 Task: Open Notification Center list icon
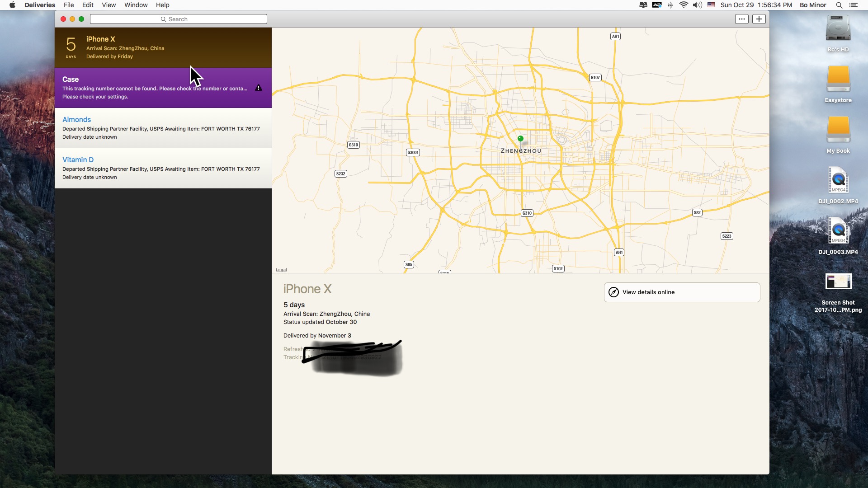tap(854, 5)
